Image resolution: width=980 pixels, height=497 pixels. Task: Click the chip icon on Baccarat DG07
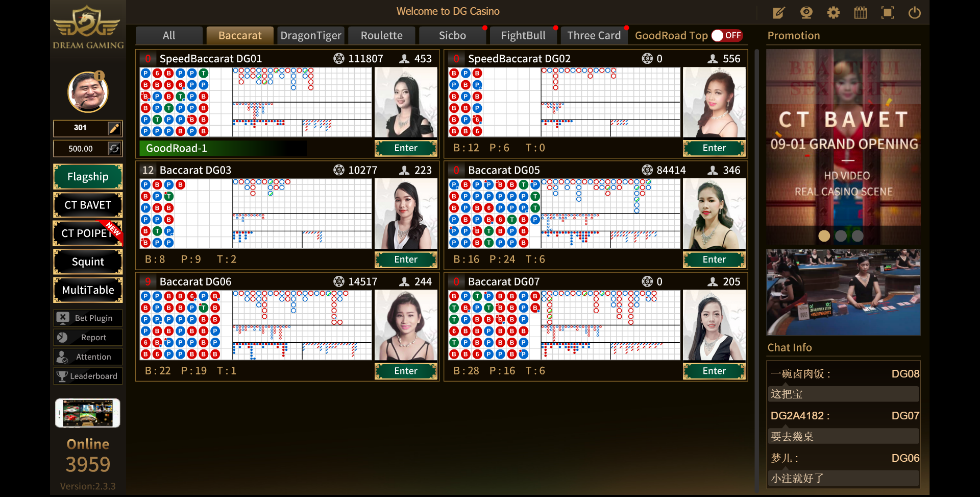coord(647,281)
